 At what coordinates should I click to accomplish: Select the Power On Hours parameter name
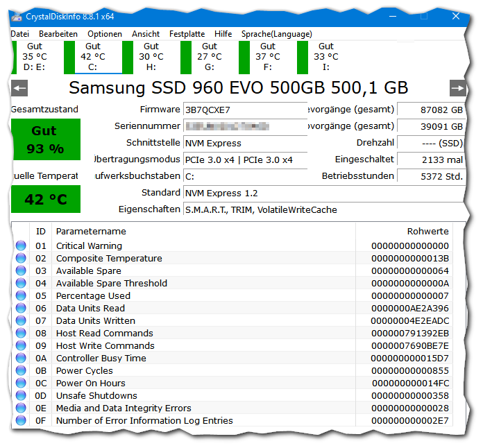(90, 383)
